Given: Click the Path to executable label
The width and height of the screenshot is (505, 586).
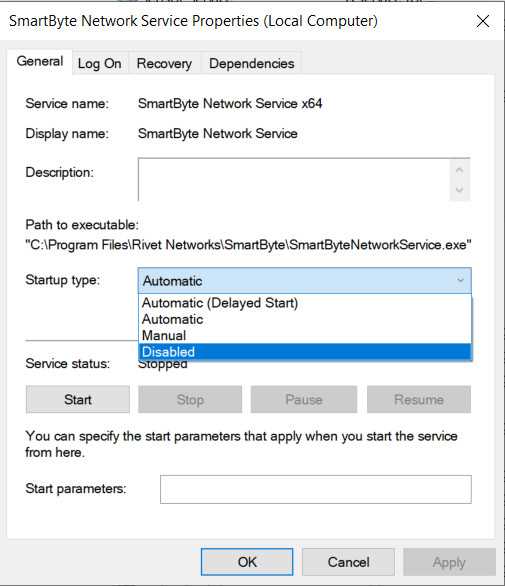Looking at the screenshot, I should click(x=82, y=225).
